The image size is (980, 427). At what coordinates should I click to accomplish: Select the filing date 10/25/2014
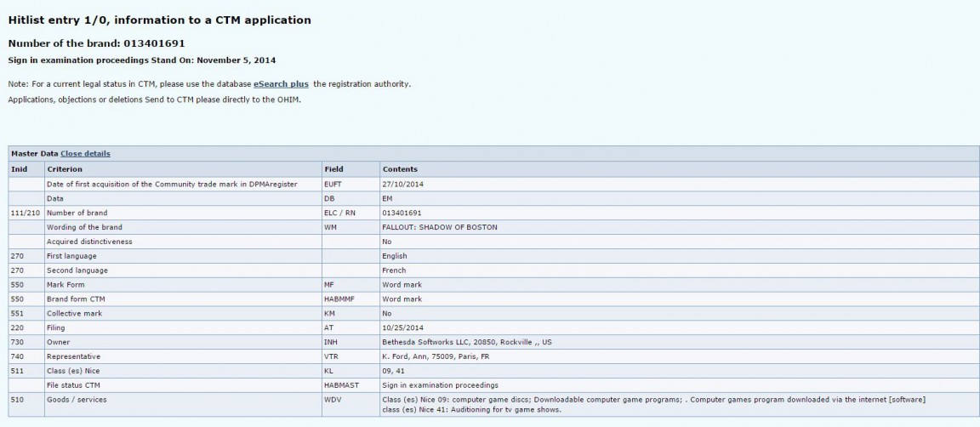pyautogui.click(x=402, y=327)
